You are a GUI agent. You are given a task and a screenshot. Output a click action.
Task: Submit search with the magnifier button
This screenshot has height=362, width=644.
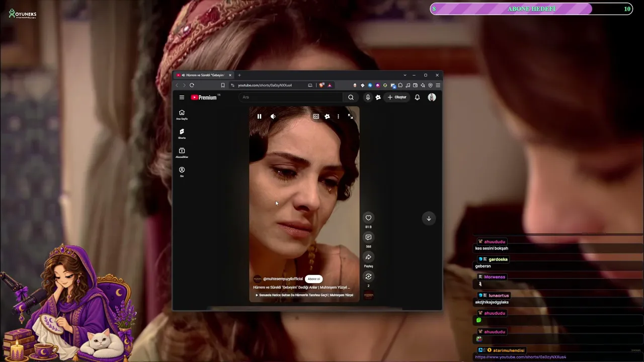coord(351,98)
